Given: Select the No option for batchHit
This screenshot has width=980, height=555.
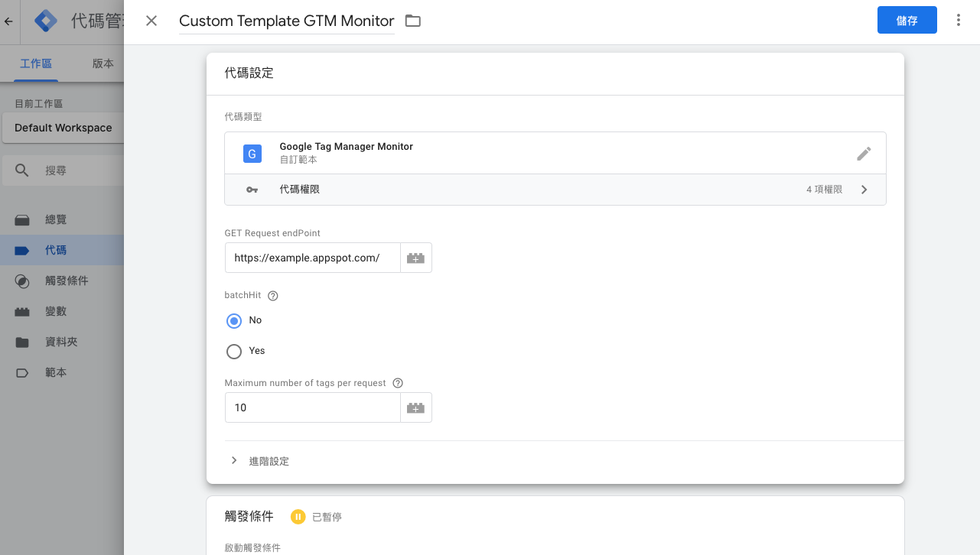Looking at the screenshot, I should click(x=234, y=320).
